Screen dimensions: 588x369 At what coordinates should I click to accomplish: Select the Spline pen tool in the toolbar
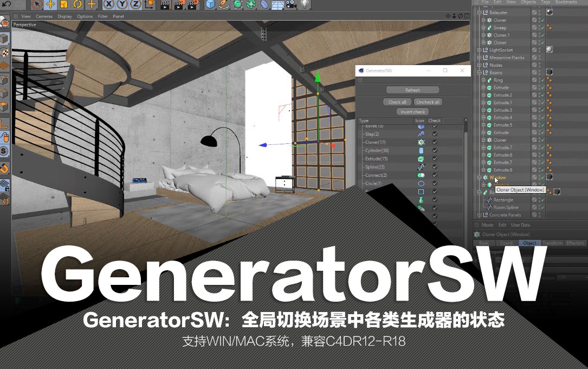tap(223, 5)
